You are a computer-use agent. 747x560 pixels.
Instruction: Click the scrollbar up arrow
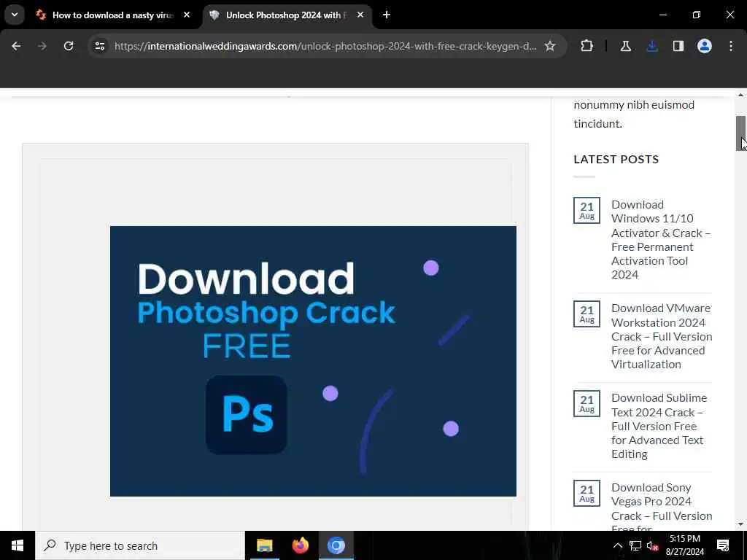coord(741,95)
